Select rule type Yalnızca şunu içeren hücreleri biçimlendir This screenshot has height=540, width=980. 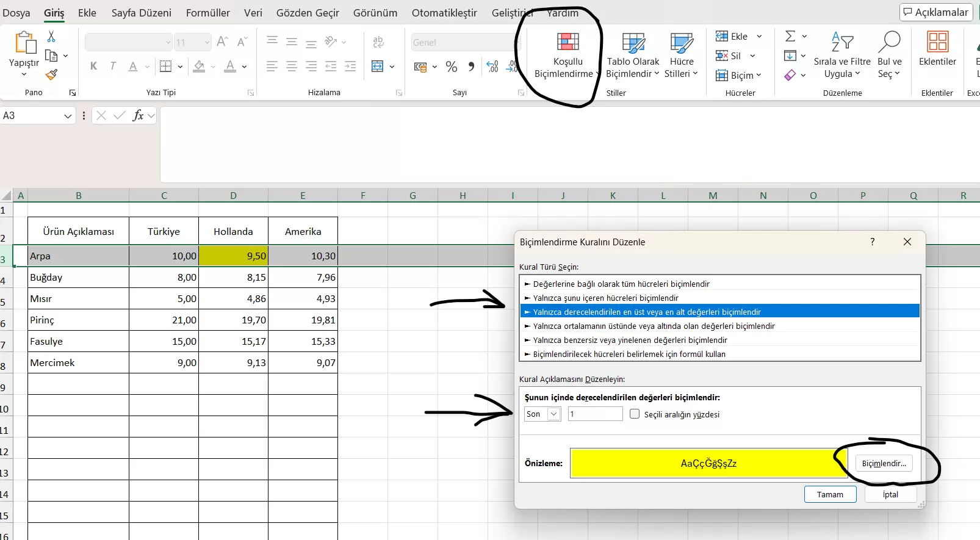[606, 298]
